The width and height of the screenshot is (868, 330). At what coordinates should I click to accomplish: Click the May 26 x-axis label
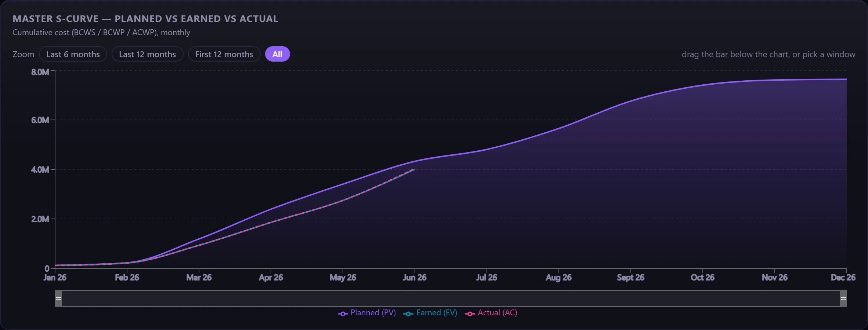(343, 278)
